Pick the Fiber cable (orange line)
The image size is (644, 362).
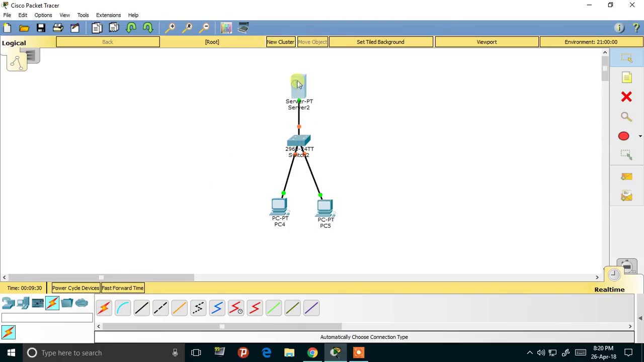(179, 308)
